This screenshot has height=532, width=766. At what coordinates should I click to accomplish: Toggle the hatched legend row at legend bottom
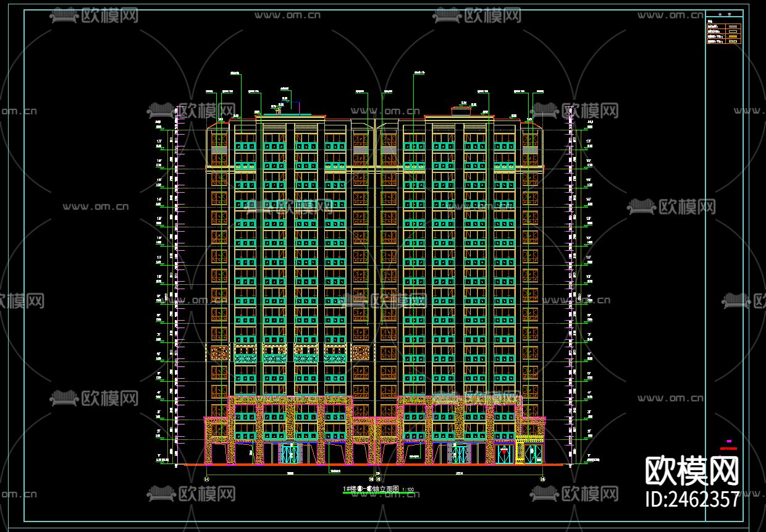click(733, 41)
